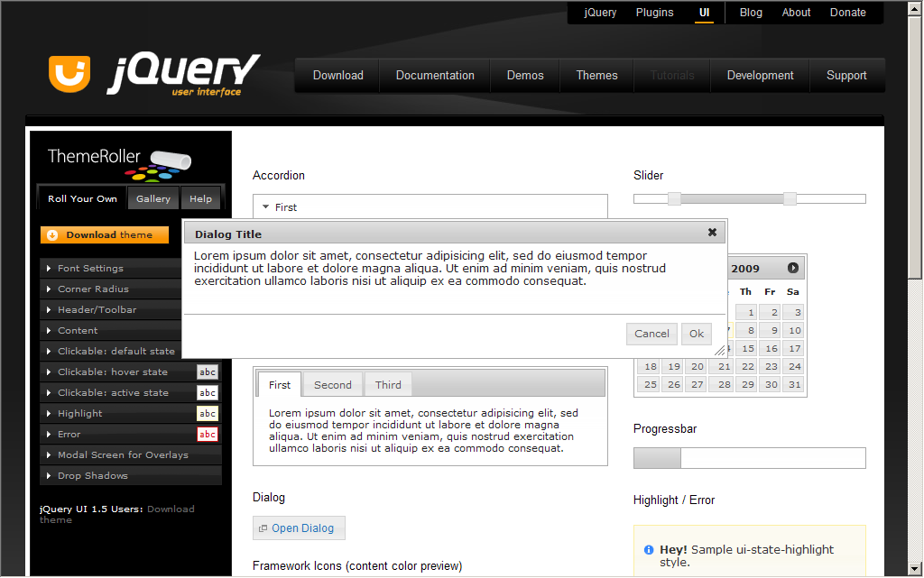Click the ThemeRoller paint roller logo

(x=168, y=162)
